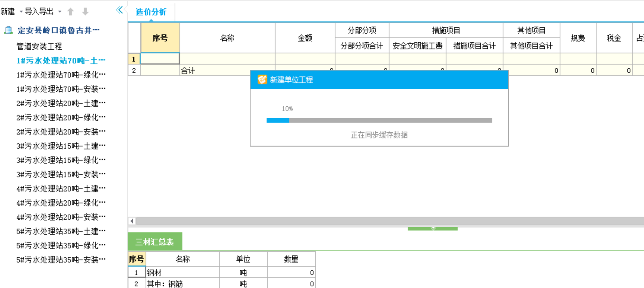Collapse the left project panel with double chevron
Screen dimensions: 644x288
[x=119, y=10]
